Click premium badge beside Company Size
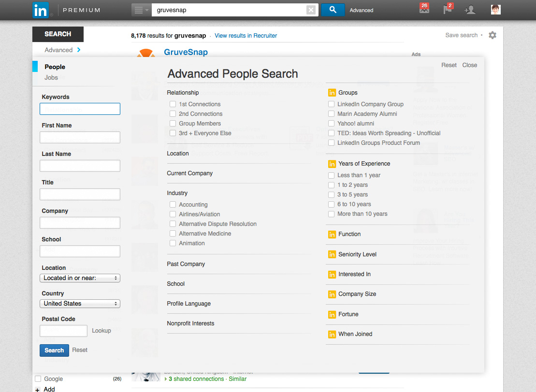The image size is (536, 392). click(332, 294)
